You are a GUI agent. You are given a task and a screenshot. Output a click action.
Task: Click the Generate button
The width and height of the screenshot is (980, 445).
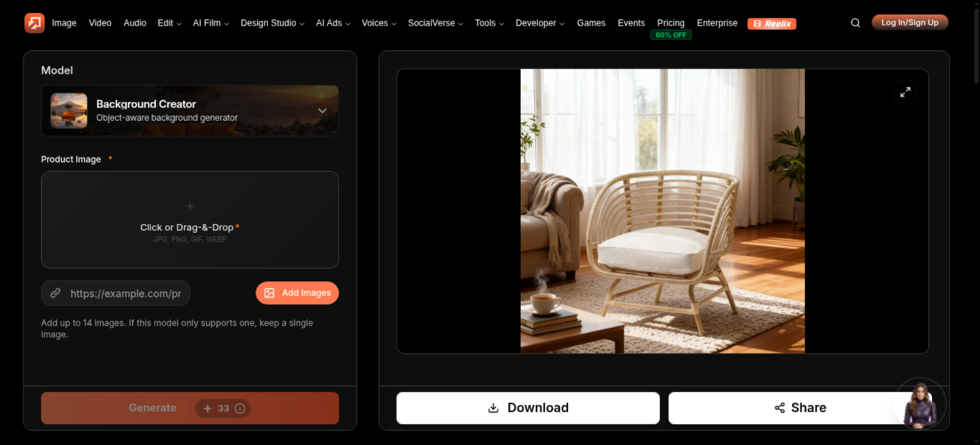(190, 408)
